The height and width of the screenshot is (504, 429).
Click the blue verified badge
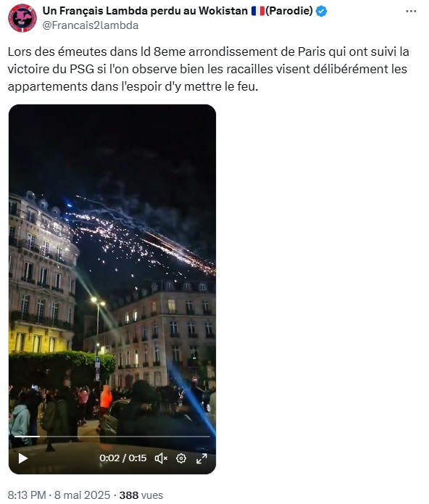[x=322, y=12]
